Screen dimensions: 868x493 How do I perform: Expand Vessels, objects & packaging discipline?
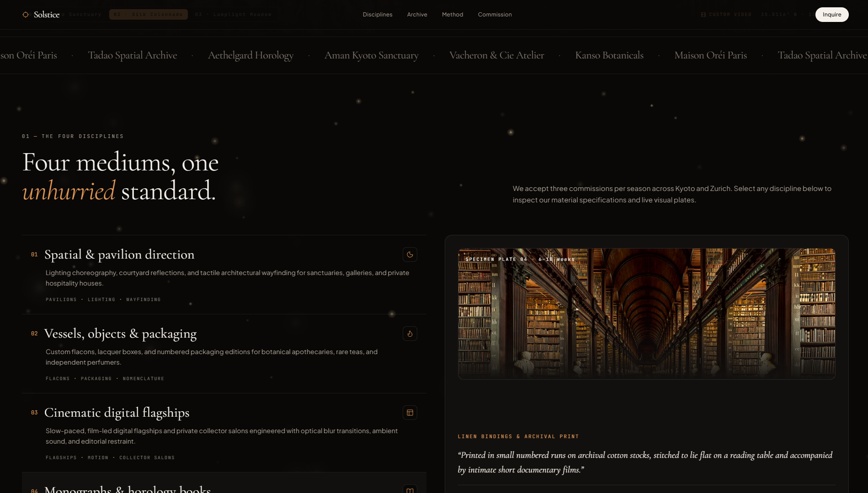tap(224, 354)
